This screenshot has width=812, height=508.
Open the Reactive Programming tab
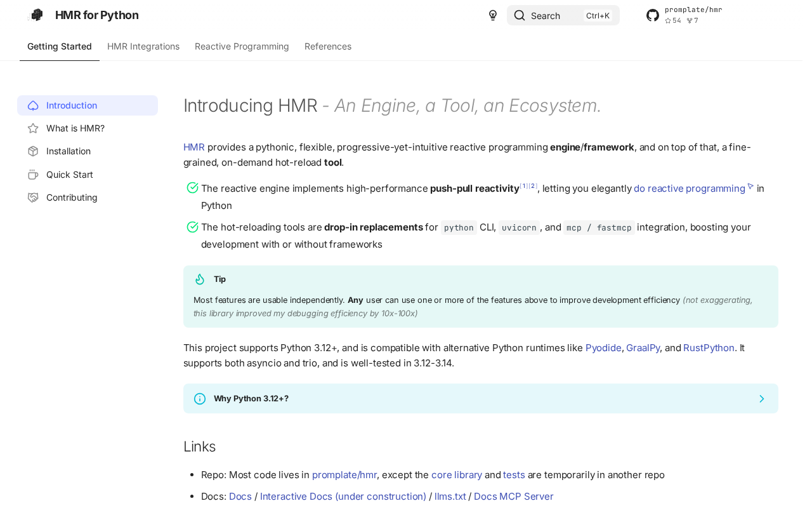pyautogui.click(x=242, y=46)
